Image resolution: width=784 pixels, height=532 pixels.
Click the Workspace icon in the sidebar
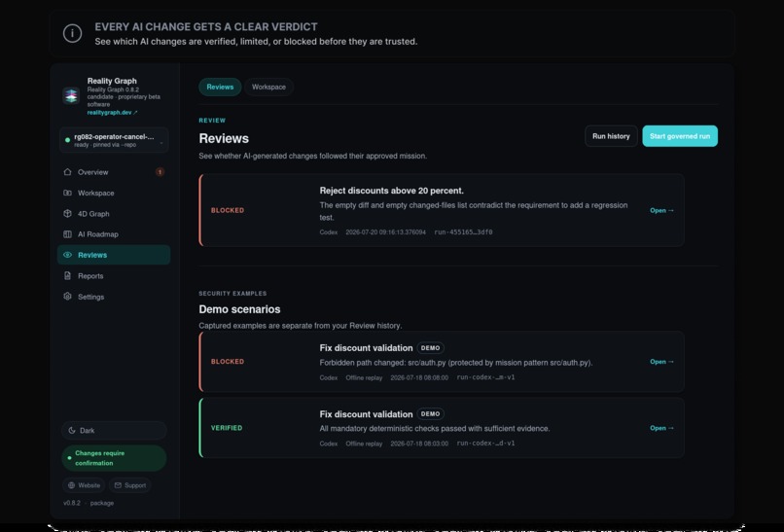coord(67,193)
